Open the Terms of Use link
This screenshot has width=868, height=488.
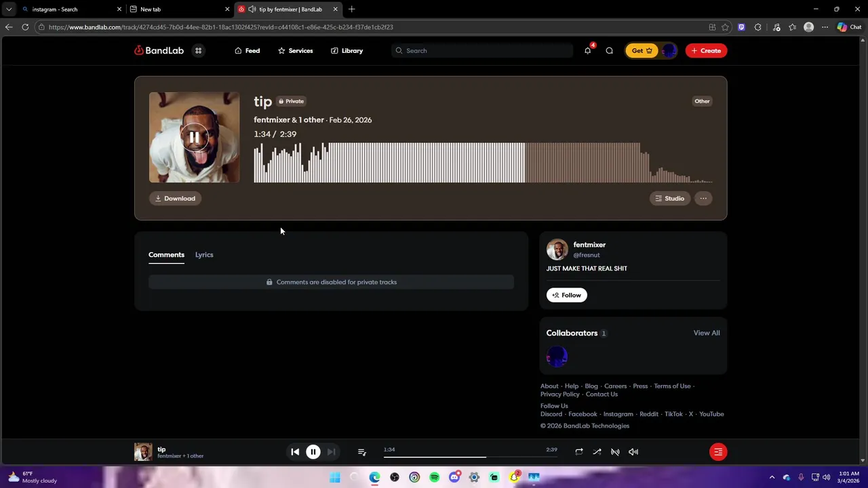[672, 386]
